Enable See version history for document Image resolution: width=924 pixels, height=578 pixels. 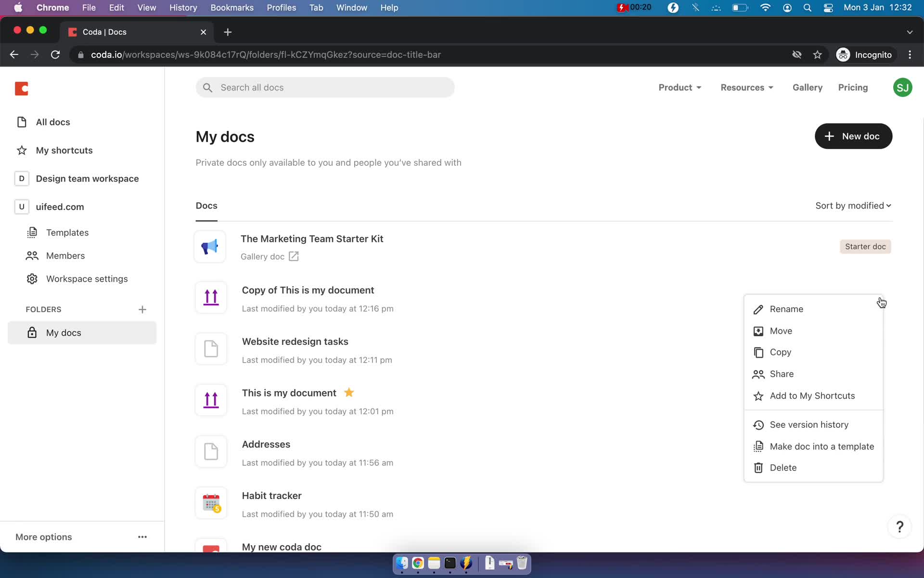point(809,424)
